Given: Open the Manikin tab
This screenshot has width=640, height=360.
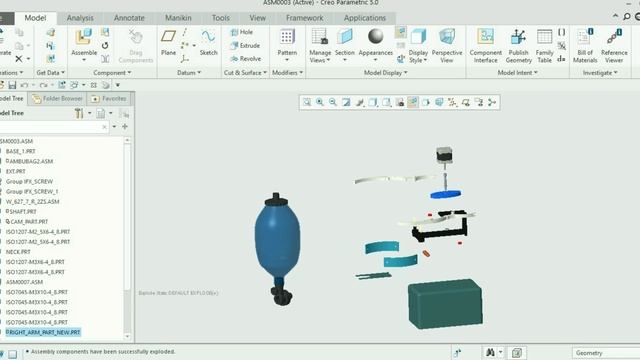Looking at the screenshot, I should click(178, 18).
